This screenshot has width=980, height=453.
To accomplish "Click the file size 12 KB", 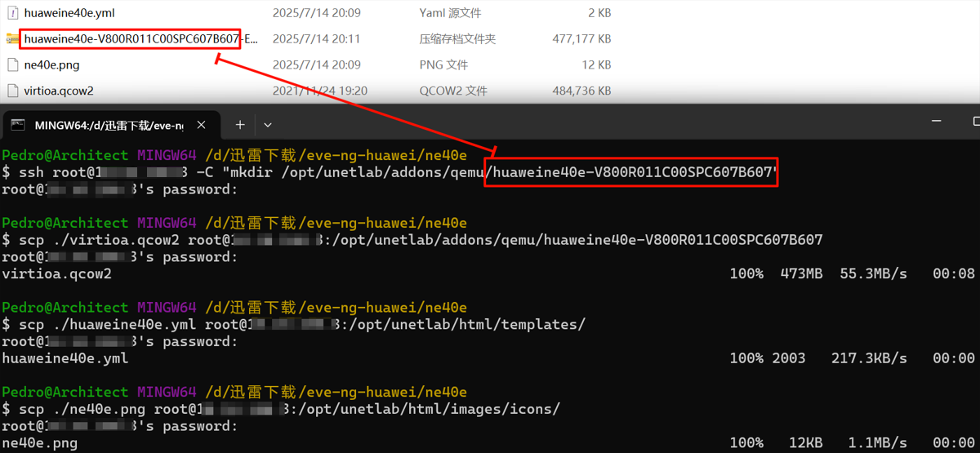I will [596, 64].
